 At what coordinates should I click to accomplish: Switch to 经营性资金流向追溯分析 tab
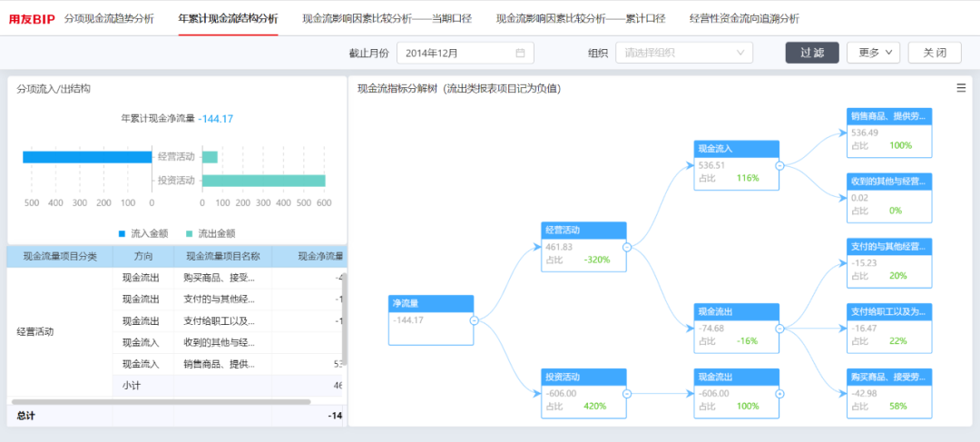(x=744, y=18)
